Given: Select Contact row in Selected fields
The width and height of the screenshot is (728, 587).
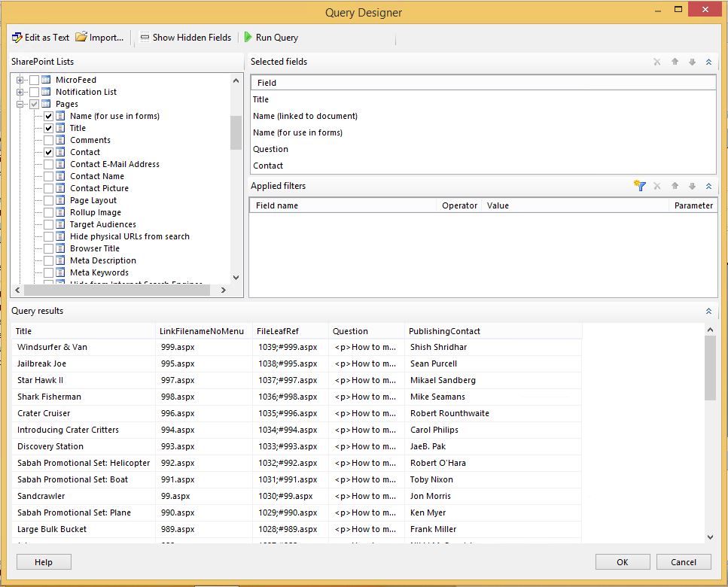Looking at the screenshot, I should (x=483, y=166).
